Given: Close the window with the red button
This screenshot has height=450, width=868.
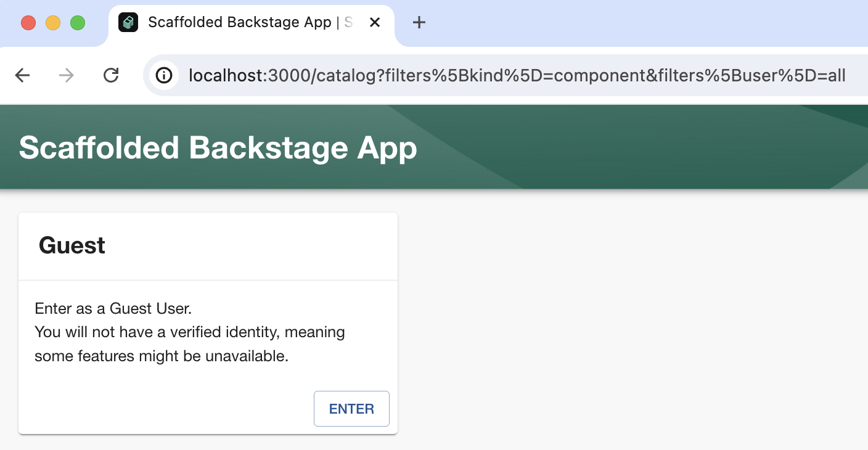Looking at the screenshot, I should (28, 23).
